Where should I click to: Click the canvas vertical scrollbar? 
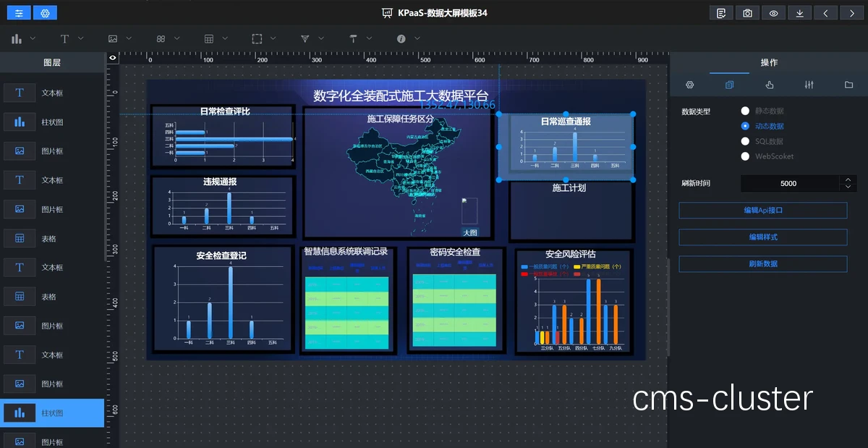point(668,306)
